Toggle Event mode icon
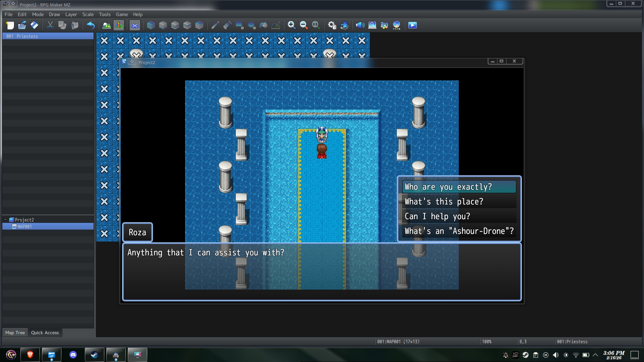Screen dimensions: 644x362 click(119, 25)
